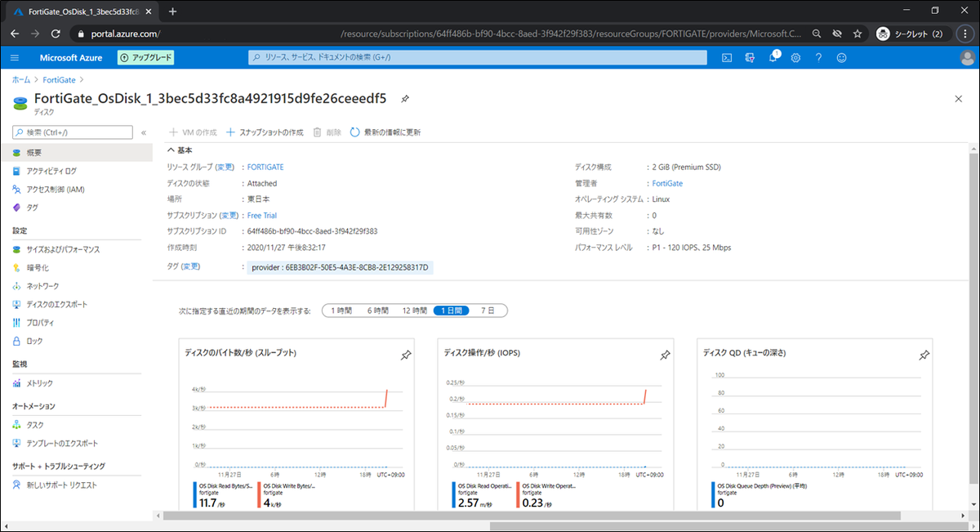Open the feedback smiley icon
This screenshot has height=532, width=980.
(x=841, y=57)
